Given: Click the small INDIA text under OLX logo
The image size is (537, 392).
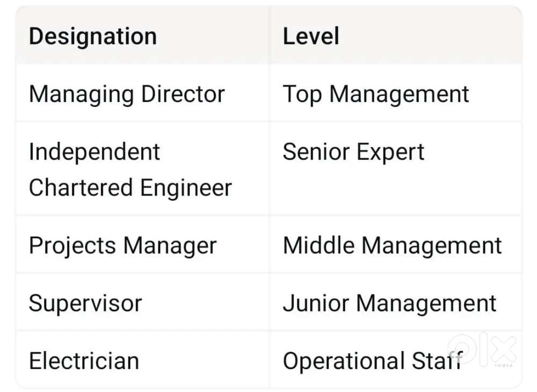Looking at the screenshot, I should tap(504, 366).
